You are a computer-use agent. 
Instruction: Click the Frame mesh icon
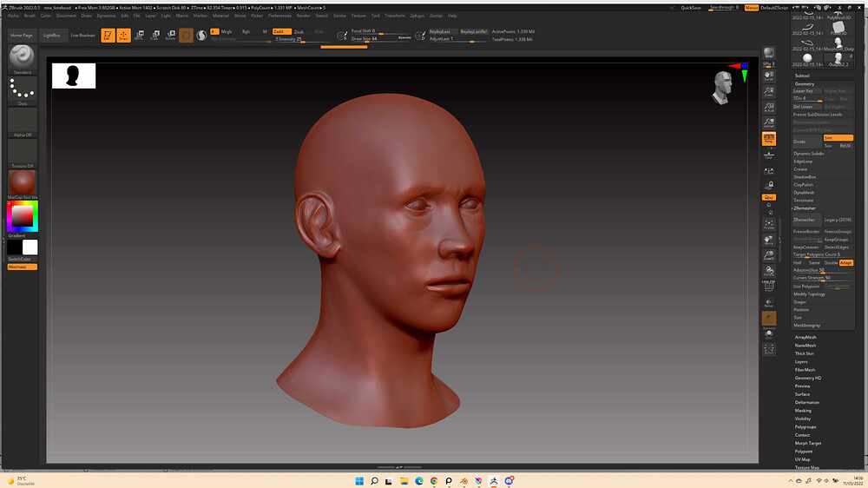coord(769,224)
